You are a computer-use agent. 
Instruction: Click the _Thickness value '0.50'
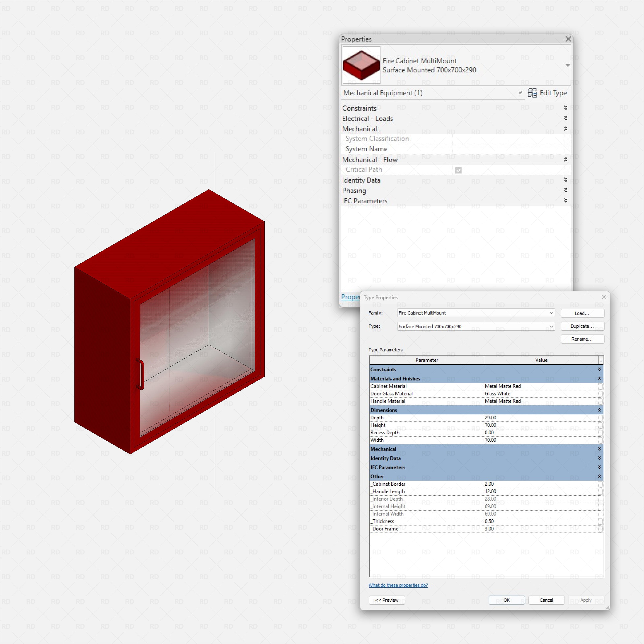[541, 521]
